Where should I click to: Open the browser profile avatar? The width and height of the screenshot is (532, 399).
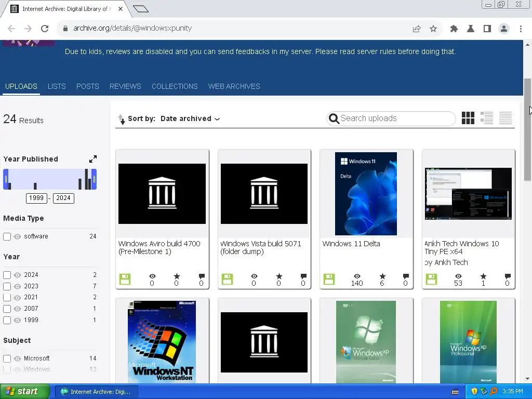click(504, 29)
